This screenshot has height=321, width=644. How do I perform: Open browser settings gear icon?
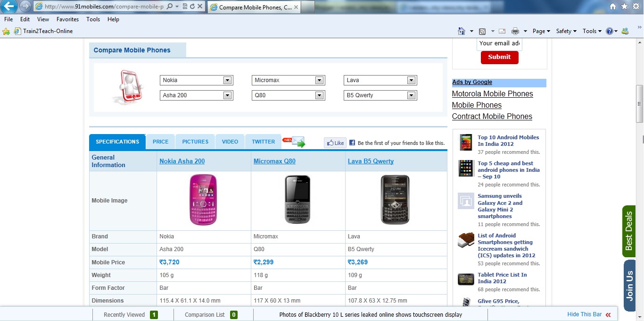tap(636, 7)
